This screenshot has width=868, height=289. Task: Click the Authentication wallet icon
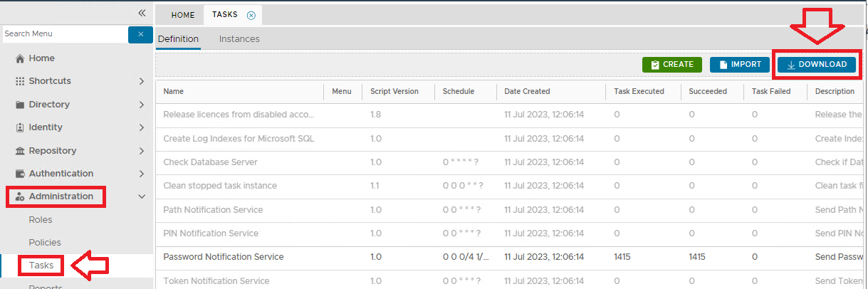20,174
